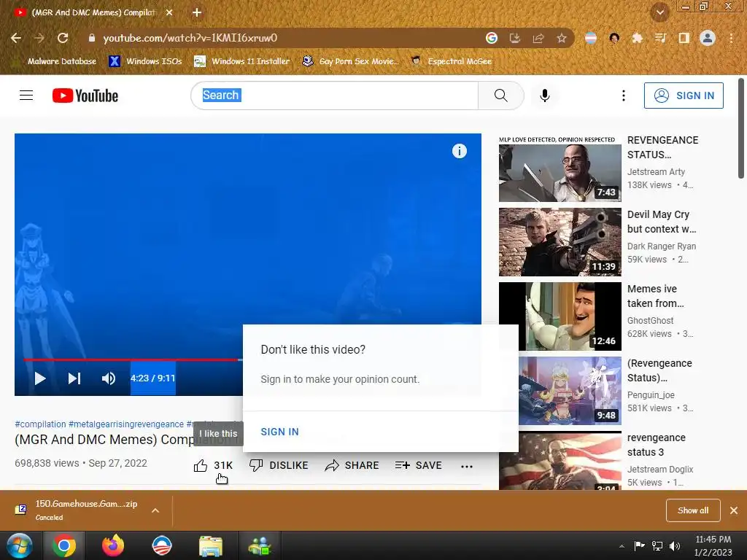
Task: Go to YouTube home via logo
Action: coord(85,96)
